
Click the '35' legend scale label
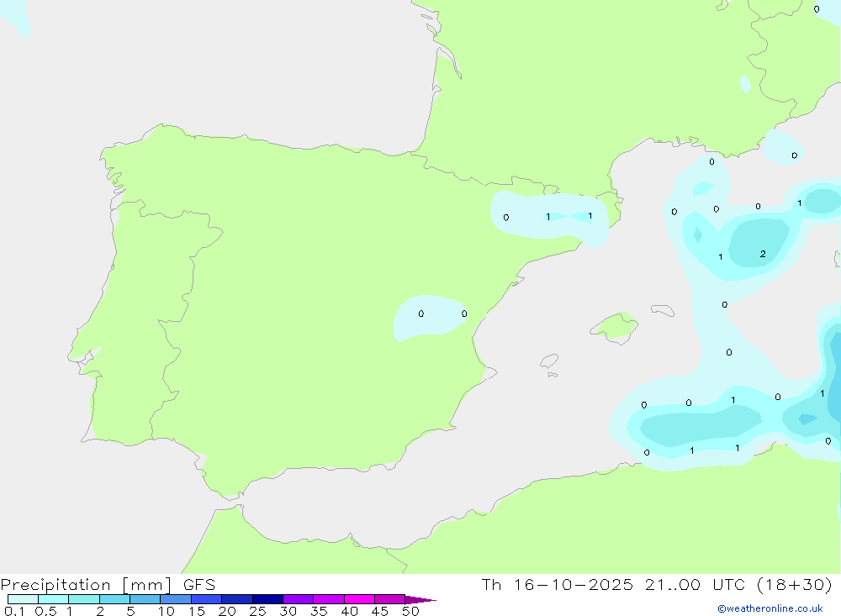(319, 611)
